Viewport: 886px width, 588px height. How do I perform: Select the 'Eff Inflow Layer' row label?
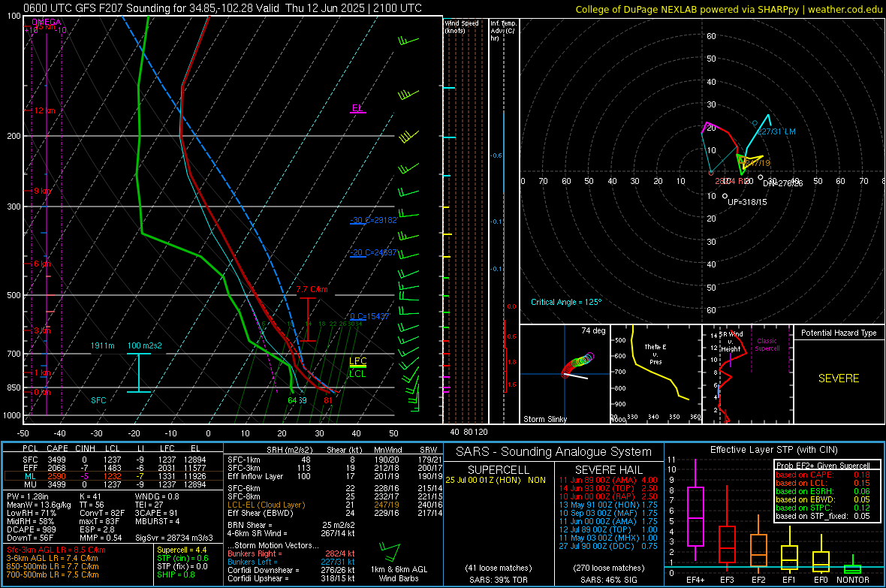coord(255,476)
